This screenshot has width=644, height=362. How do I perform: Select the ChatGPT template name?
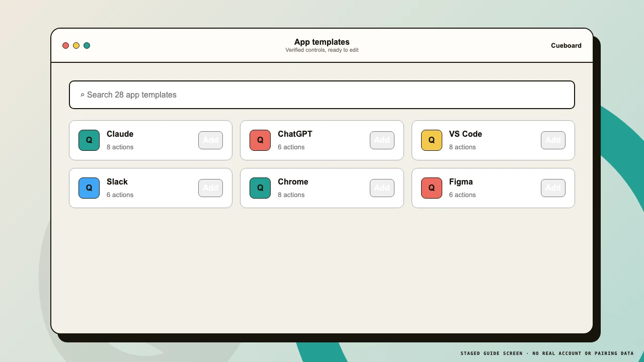coord(295,134)
